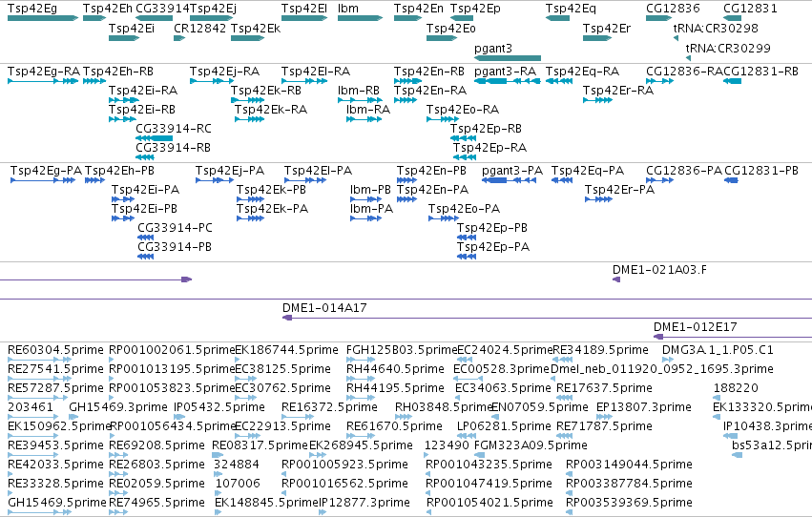Select protein CG12831-PB

tap(761, 170)
